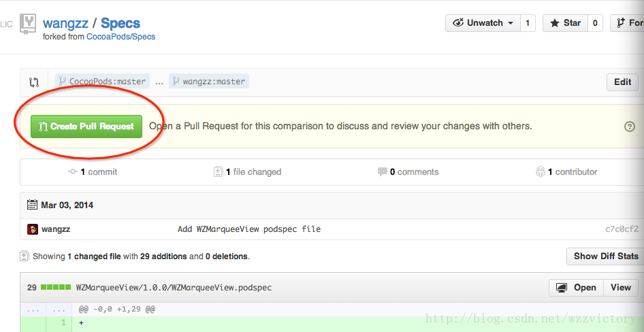Click the '29 additions' text
Image resolution: width=644 pixels, height=332 pixels.
point(163,256)
